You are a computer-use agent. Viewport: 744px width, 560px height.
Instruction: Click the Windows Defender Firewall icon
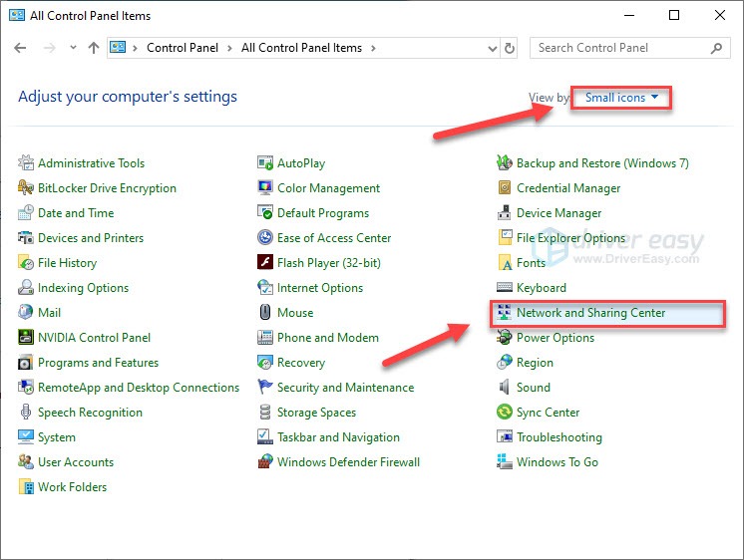265,462
